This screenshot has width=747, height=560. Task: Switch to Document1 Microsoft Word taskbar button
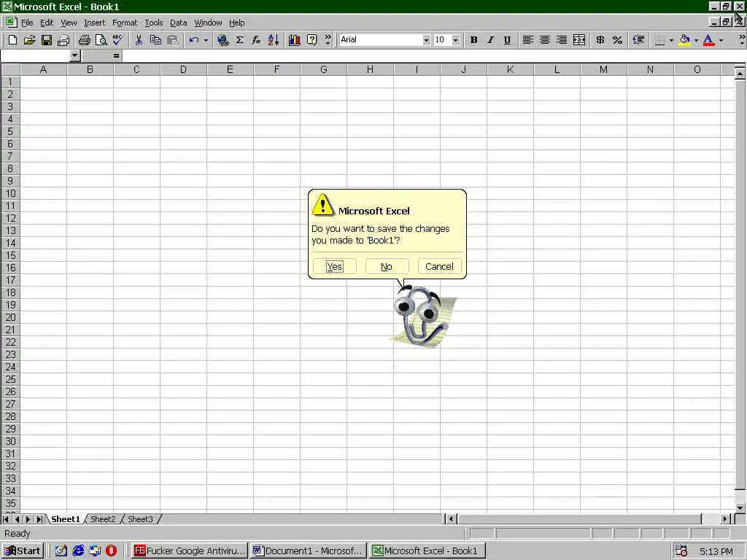click(309, 551)
